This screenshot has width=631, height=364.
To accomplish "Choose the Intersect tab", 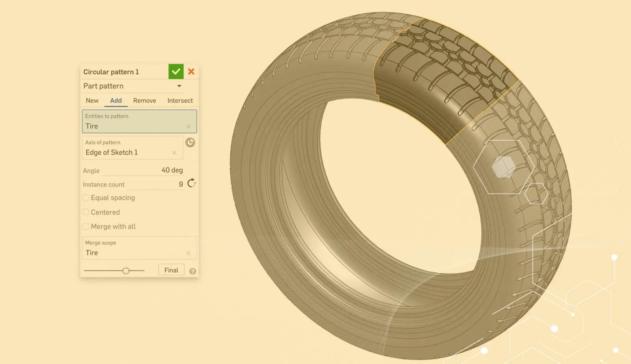I will coord(180,101).
